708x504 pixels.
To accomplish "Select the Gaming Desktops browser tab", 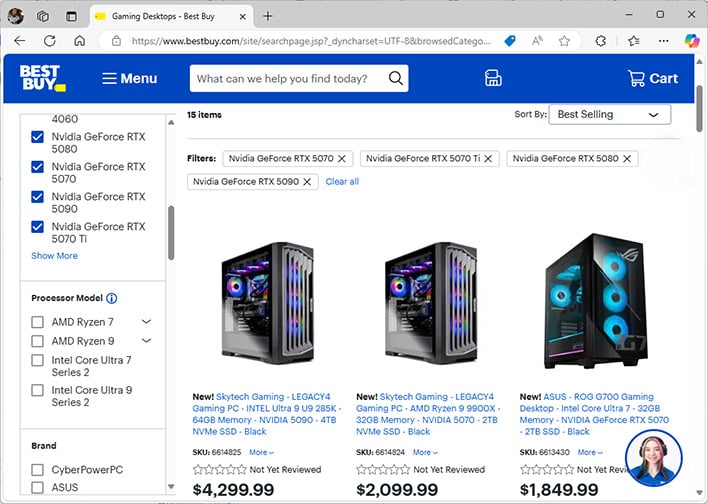I will click(x=172, y=17).
